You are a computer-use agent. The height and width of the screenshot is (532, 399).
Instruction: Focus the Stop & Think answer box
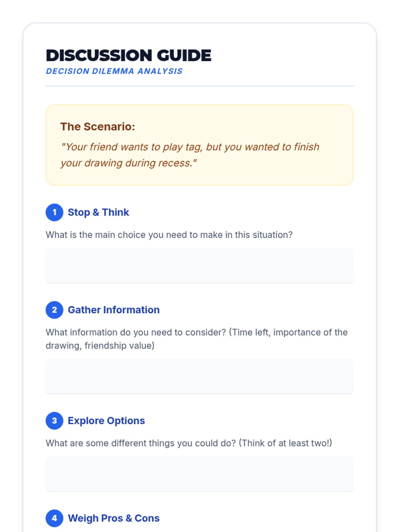click(x=199, y=265)
